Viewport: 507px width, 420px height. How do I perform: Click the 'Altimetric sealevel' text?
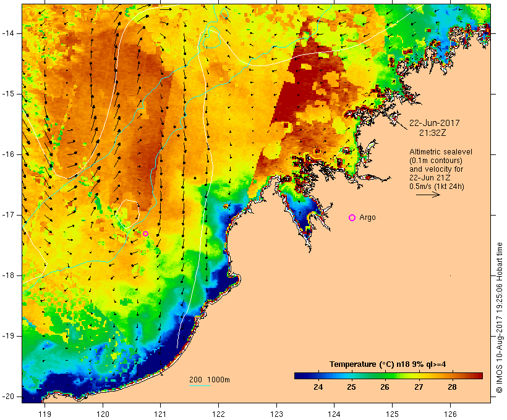click(441, 152)
